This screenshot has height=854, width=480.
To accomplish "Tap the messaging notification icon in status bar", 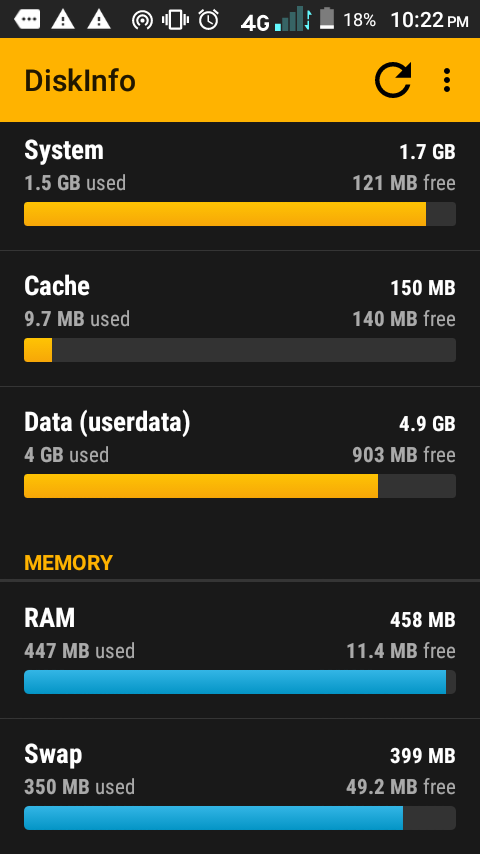I will tap(27, 20).
